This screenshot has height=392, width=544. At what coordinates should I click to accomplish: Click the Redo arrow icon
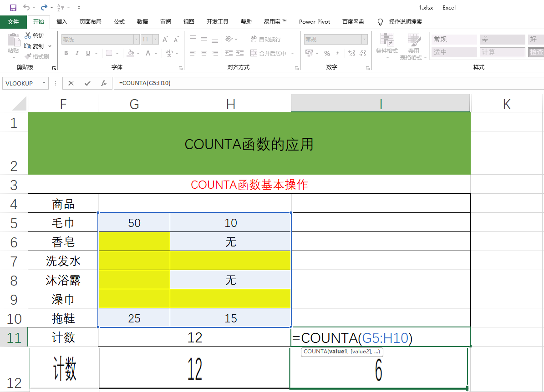[x=44, y=7]
